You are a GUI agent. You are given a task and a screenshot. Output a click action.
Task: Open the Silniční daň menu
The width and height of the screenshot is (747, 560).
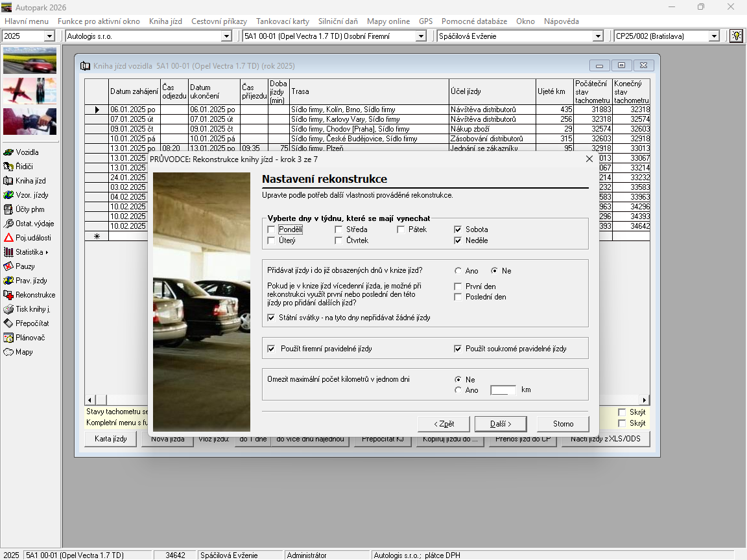(x=338, y=21)
